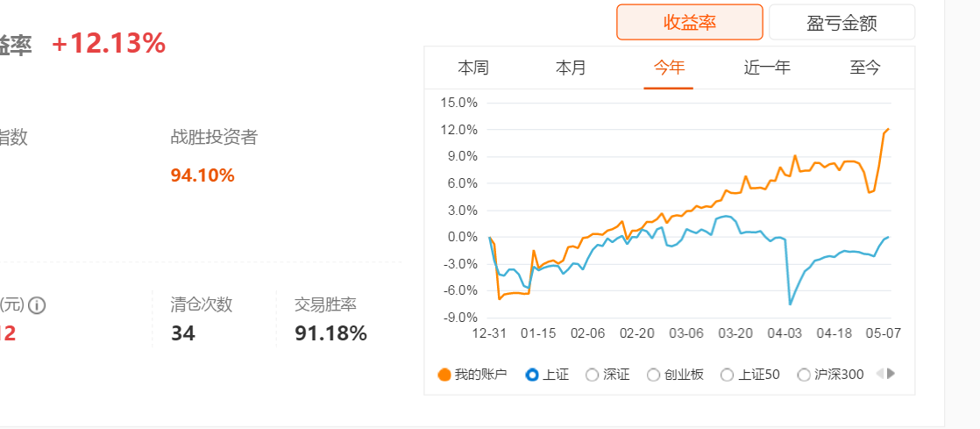Select the 沪深300 radio button
Viewport: 980px width, 429px height.
(x=805, y=375)
